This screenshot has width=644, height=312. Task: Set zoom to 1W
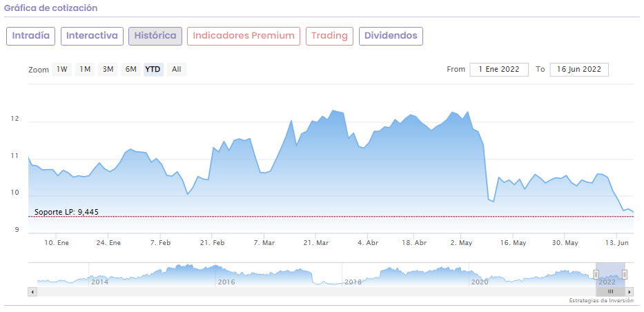(x=62, y=69)
